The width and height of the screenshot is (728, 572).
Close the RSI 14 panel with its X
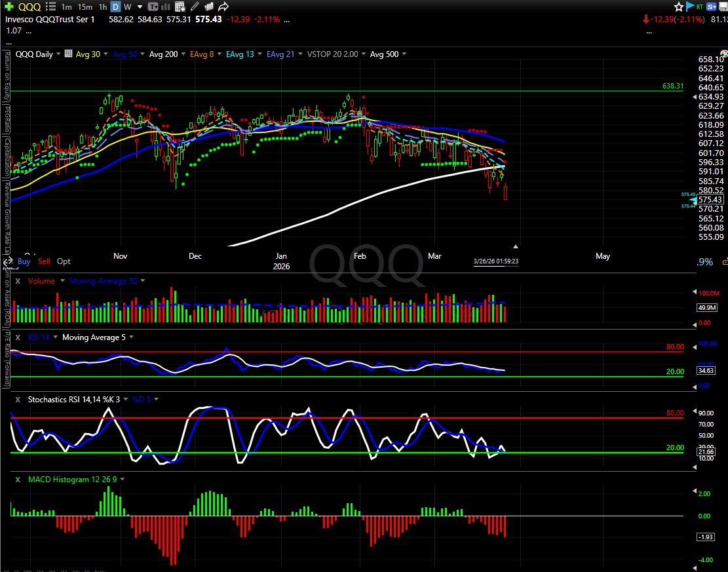[18, 337]
